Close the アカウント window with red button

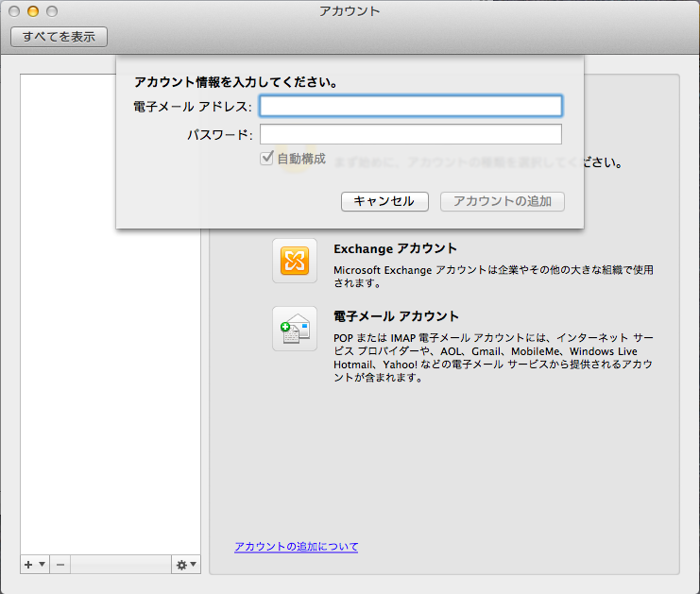(14, 11)
